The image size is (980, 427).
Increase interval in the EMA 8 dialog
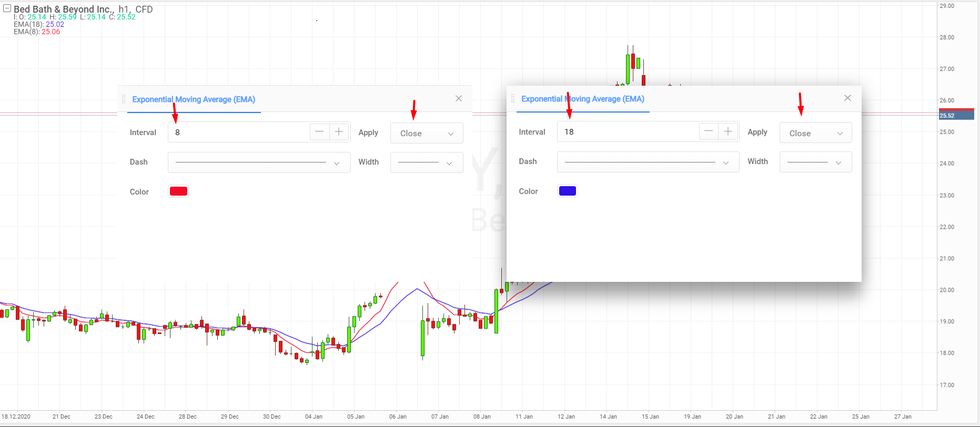click(x=339, y=132)
